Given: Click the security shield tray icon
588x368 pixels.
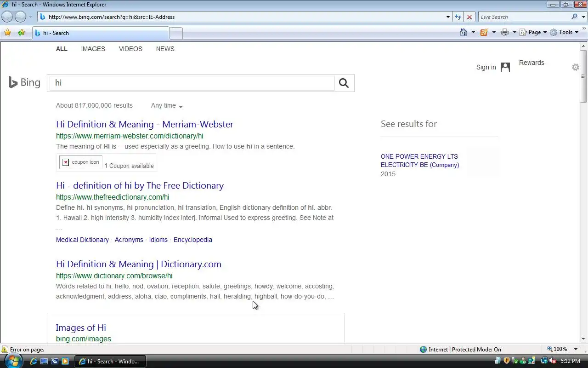Looking at the screenshot, I should 507,361.
